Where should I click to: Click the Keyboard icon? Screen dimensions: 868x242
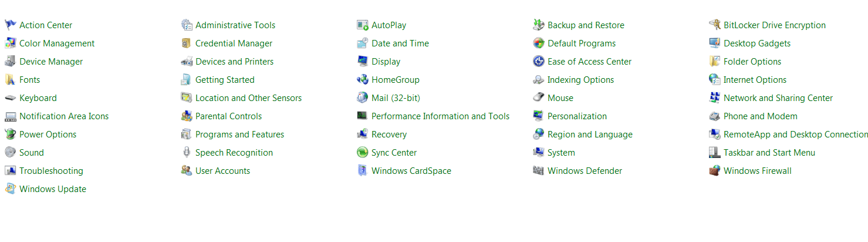[x=11, y=98]
